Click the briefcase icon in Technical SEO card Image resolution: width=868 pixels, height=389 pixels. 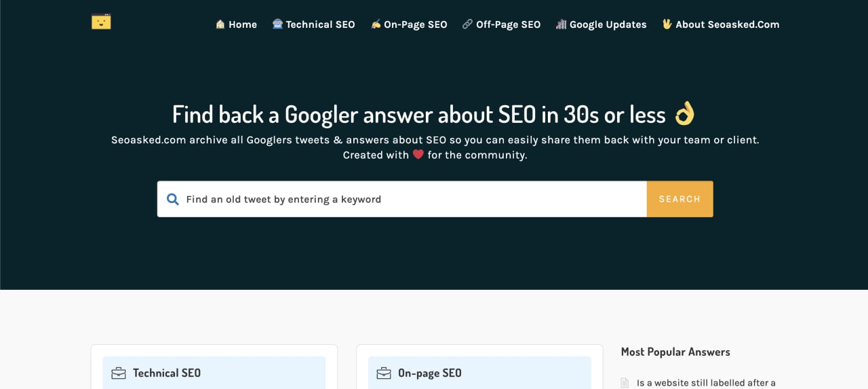tap(119, 373)
